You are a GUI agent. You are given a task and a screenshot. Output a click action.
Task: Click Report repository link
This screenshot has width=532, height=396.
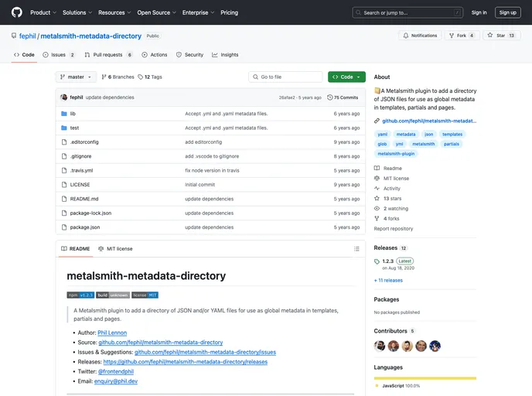[394, 229]
